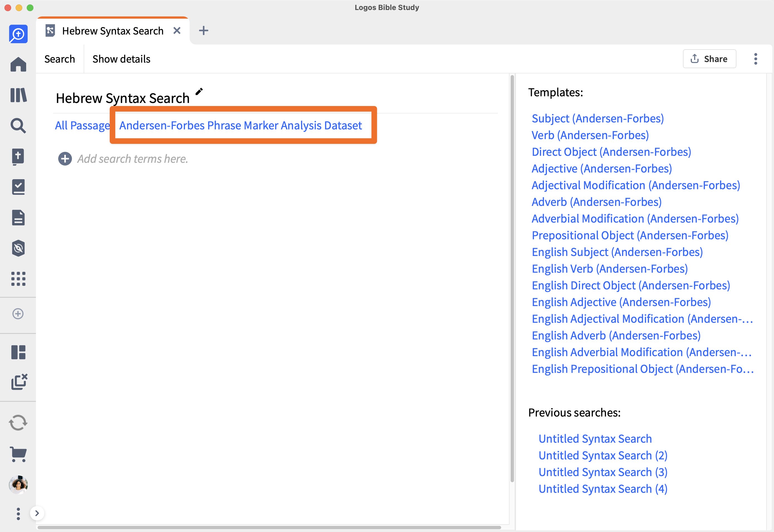Open the Direct Object (Andersen-Forbes) template
The height and width of the screenshot is (532, 774).
(611, 152)
